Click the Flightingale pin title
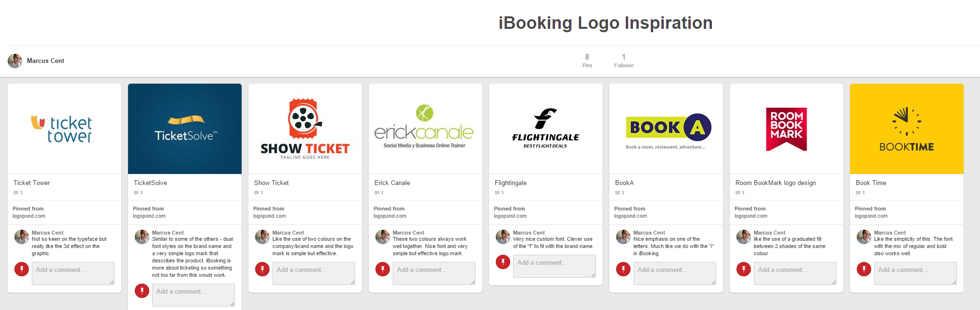Image resolution: width=980 pixels, height=310 pixels. tap(511, 183)
